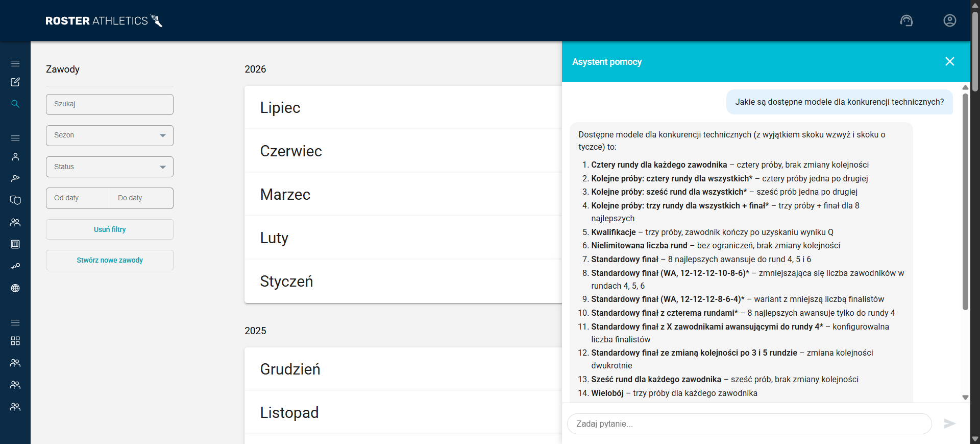Image resolution: width=980 pixels, height=444 pixels.
Task: Click 'Standardowy finał (WA, 12-12-12-10-8-6)' item
Action: (x=748, y=279)
